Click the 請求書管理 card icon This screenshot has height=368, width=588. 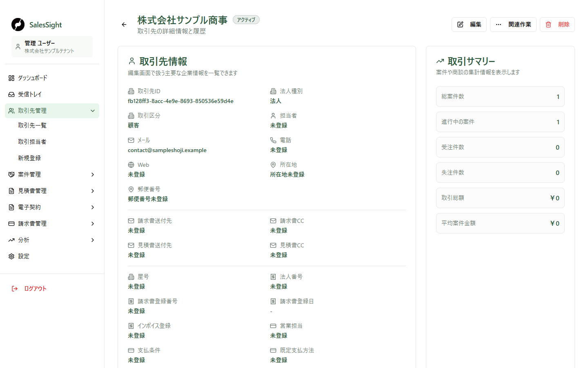click(11, 224)
